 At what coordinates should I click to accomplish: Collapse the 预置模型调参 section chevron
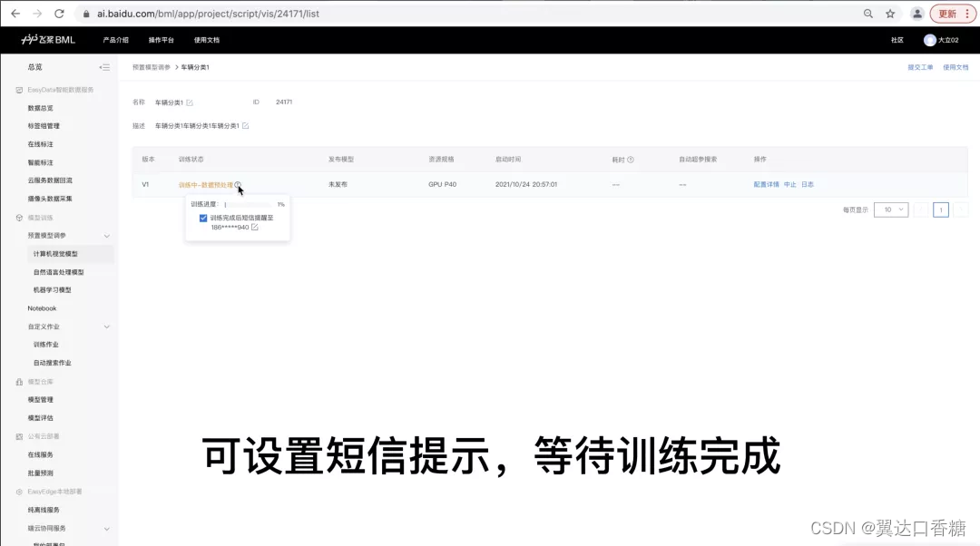coord(106,235)
